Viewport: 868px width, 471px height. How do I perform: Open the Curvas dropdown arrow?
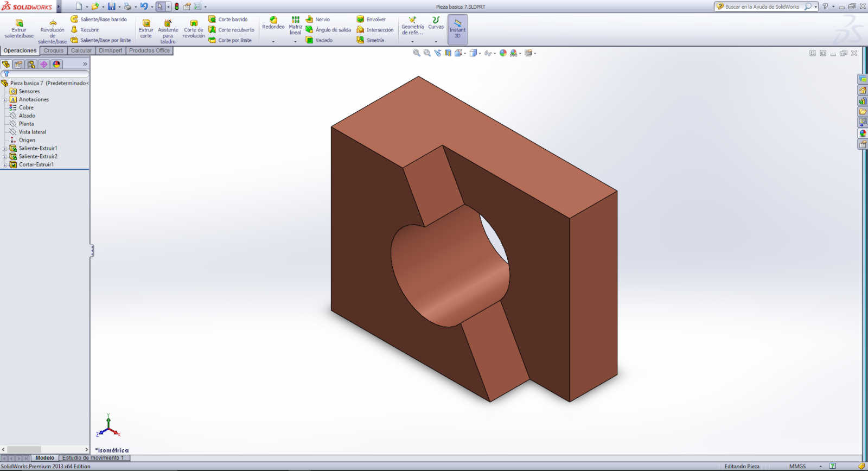coord(436,42)
